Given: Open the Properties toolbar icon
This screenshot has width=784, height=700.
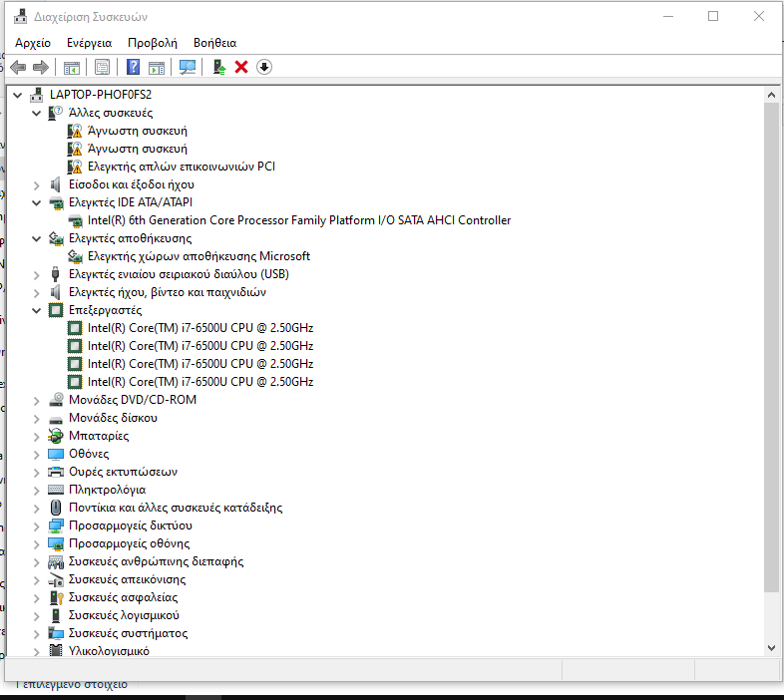Looking at the screenshot, I should click(x=102, y=67).
